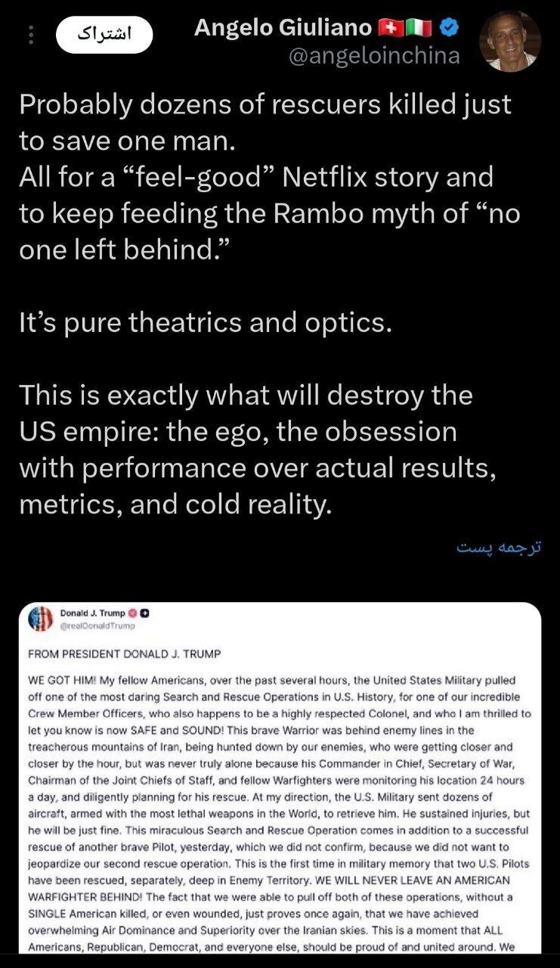Tap the red verified badge beside Trump's name
Viewport: 560px width, 968px height.
pos(131,613)
